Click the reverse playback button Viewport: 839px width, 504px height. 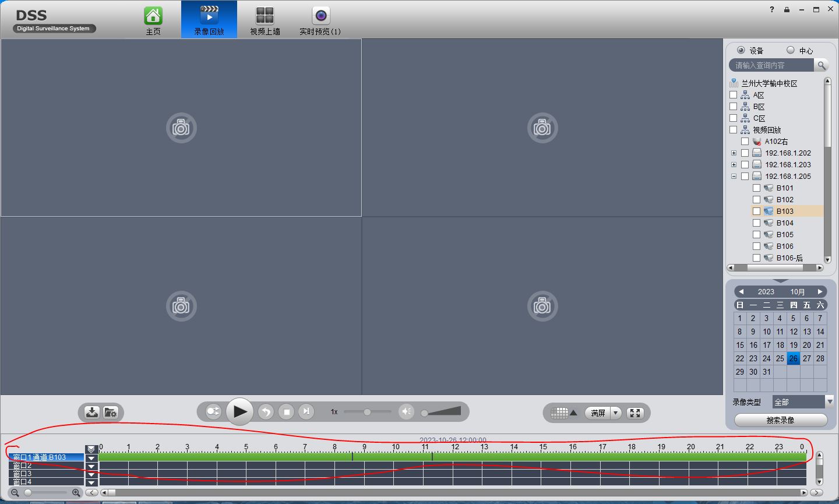click(x=266, y=412)
